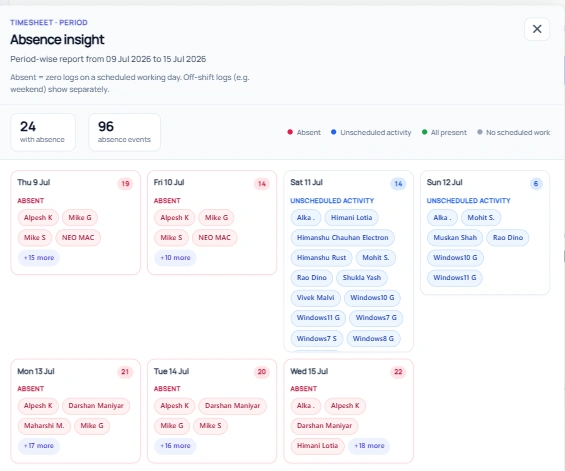Select Mike S chip on Thu 9 Jul
The image size is (565, 471).
pyautogui.click(x=35, y=238)
